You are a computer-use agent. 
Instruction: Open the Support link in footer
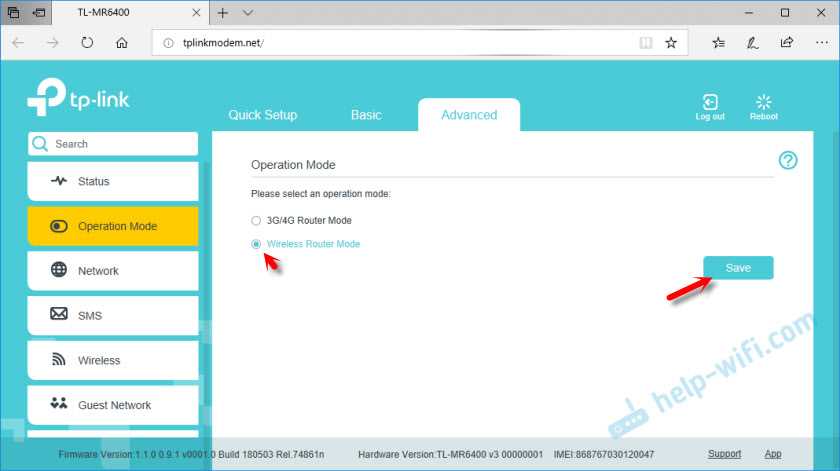click(724, 454)
